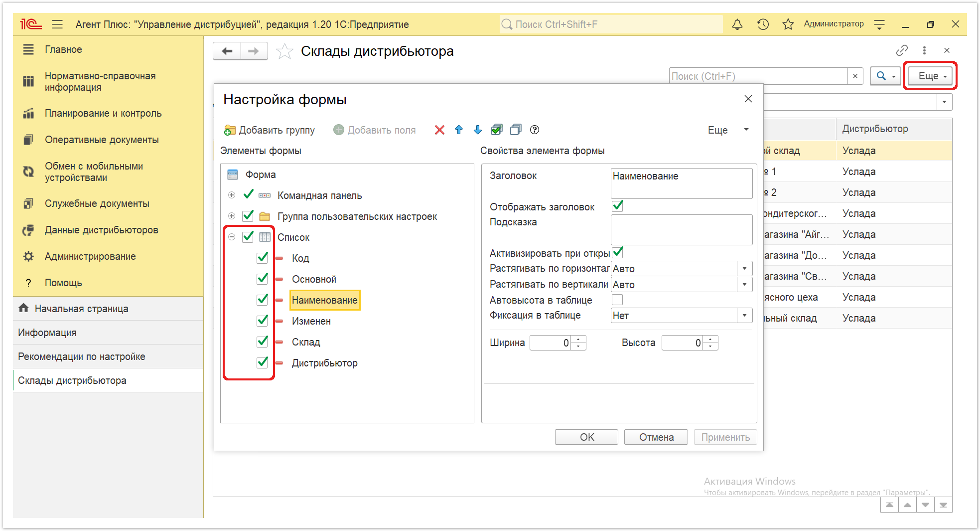Screen dimensions: 980x531
Task: Uncheck the Код field checkbox
Action: coord(262,258)
